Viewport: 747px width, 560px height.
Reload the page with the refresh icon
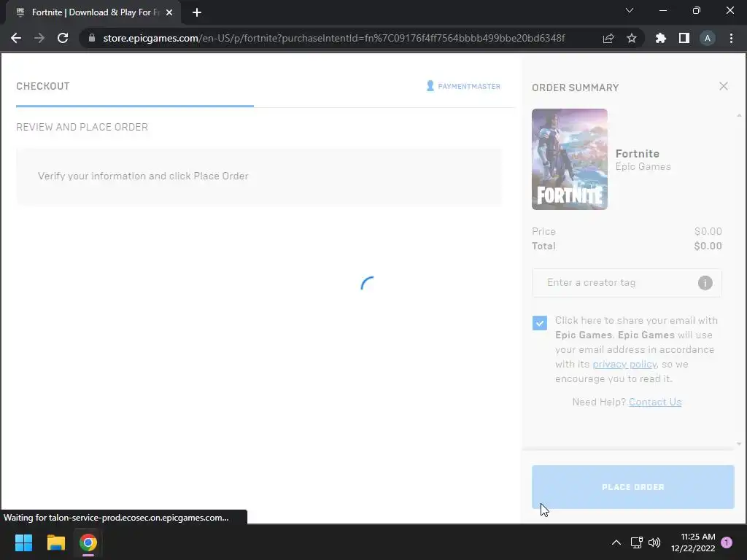click(x=63, y=38)
